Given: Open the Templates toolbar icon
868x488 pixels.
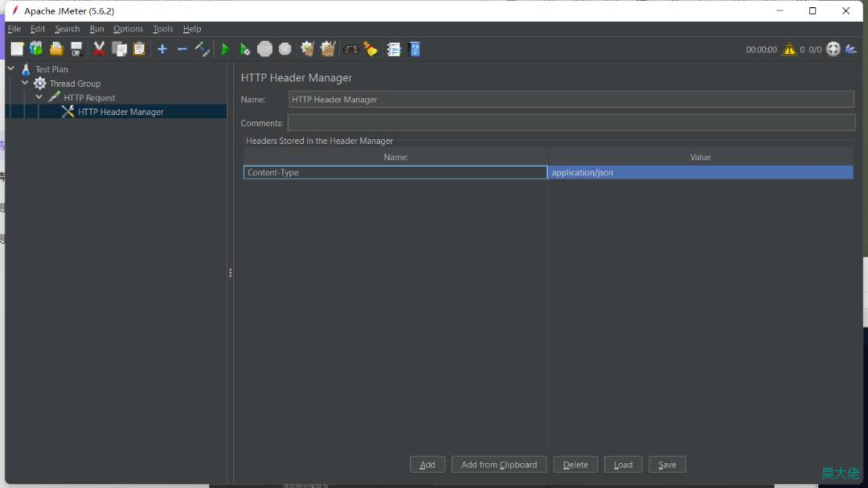Looking at the screenshot, I should pos(36,49).
